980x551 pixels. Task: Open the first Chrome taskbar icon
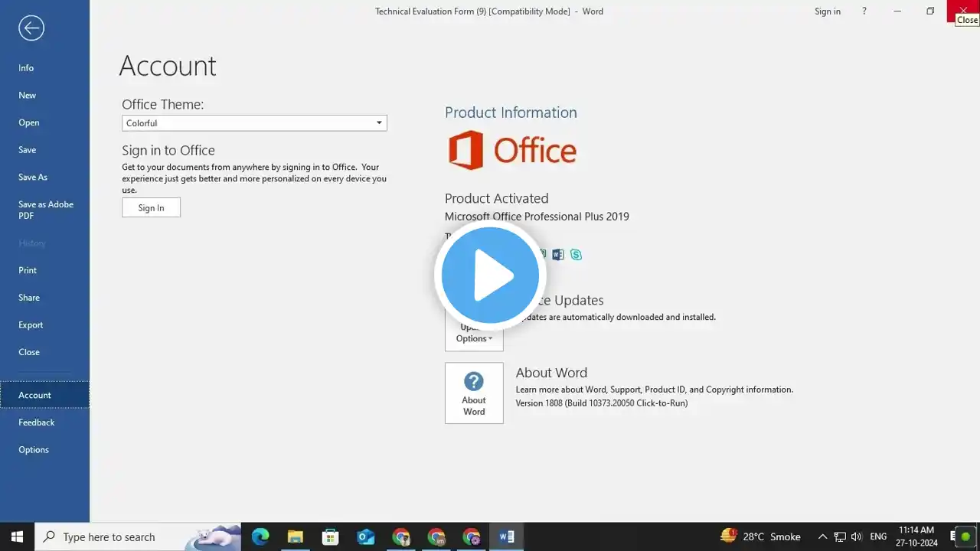[401, 536]
